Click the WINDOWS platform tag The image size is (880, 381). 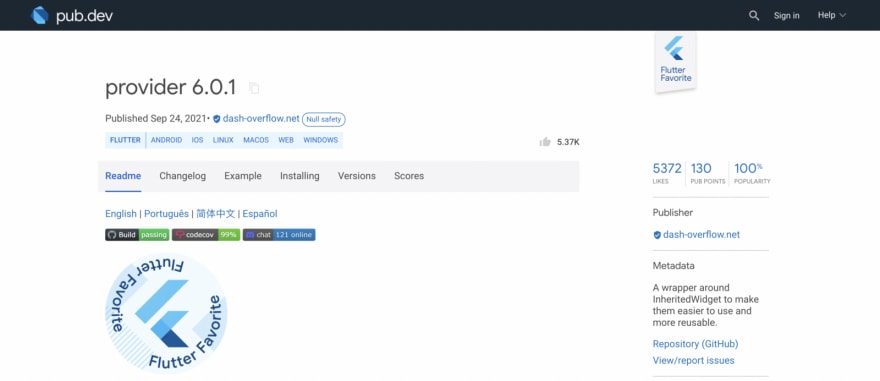coord(320,140)
